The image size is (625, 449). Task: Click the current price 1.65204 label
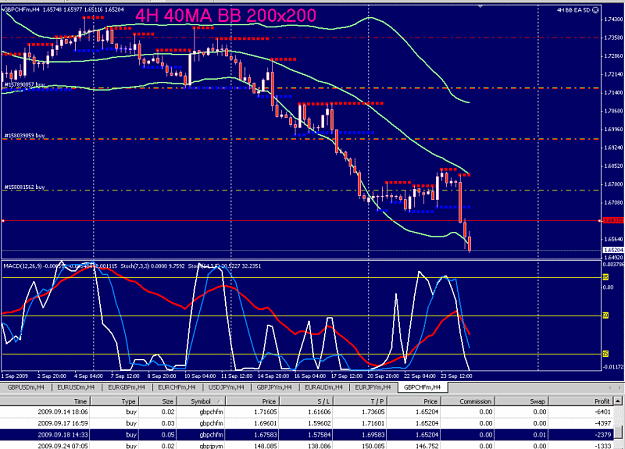click(x=613, y=250)
